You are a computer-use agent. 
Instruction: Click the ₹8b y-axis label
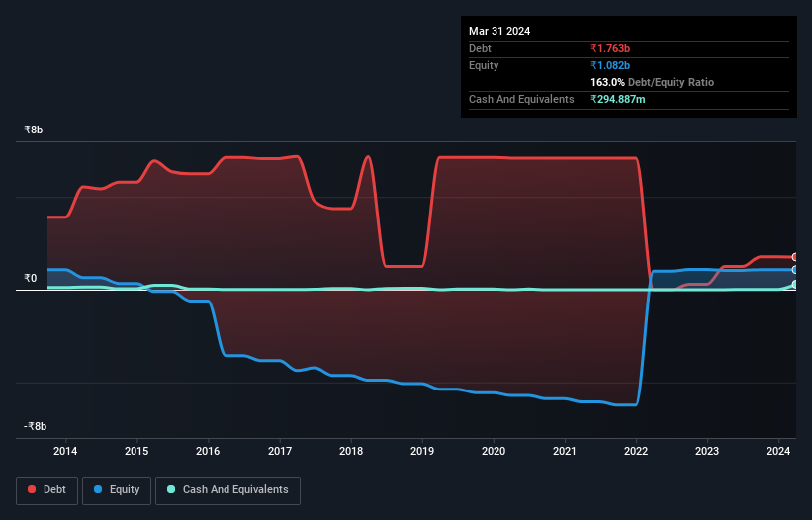pyautogui.click(x=34, y=130)
